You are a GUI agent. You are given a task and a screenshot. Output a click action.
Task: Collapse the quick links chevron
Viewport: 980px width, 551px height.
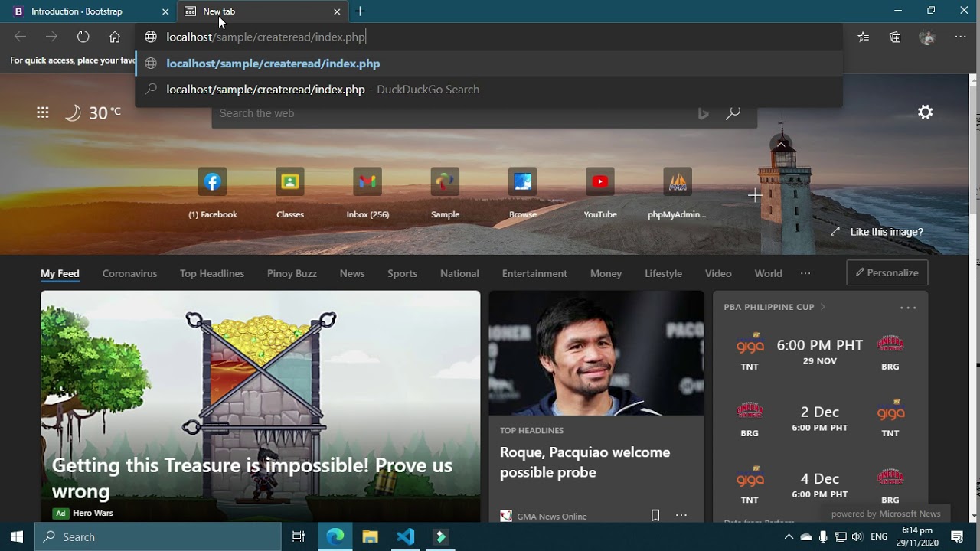click(x=781, y=145)
